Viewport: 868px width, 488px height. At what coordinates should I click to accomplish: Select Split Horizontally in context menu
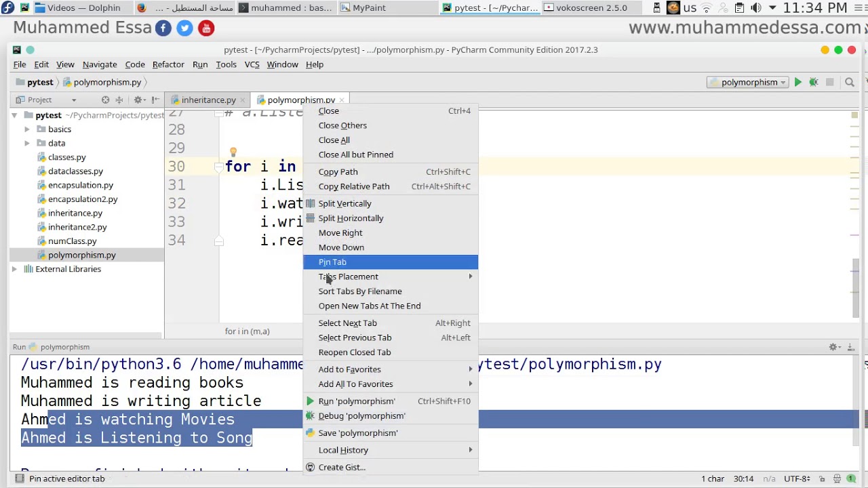click(391, 218)
